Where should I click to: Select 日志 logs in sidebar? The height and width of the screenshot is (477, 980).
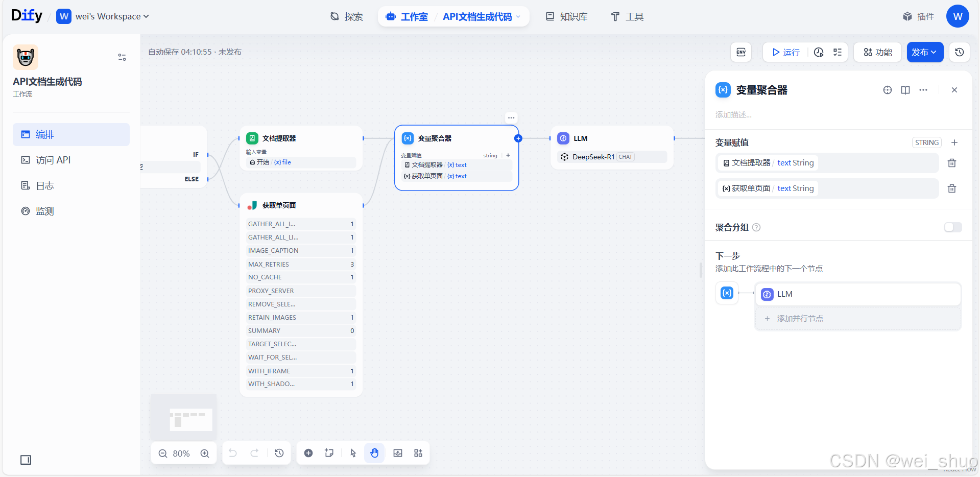(x=71, y=185)
